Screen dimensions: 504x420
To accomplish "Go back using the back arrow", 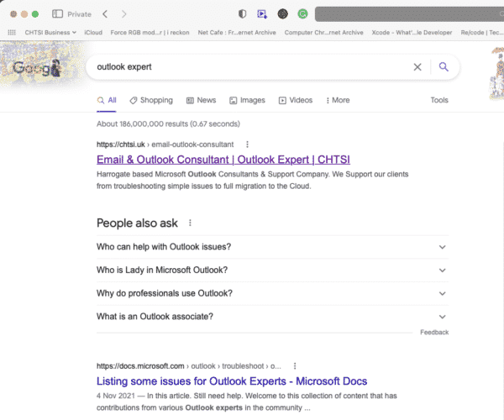I will (105, 14).
